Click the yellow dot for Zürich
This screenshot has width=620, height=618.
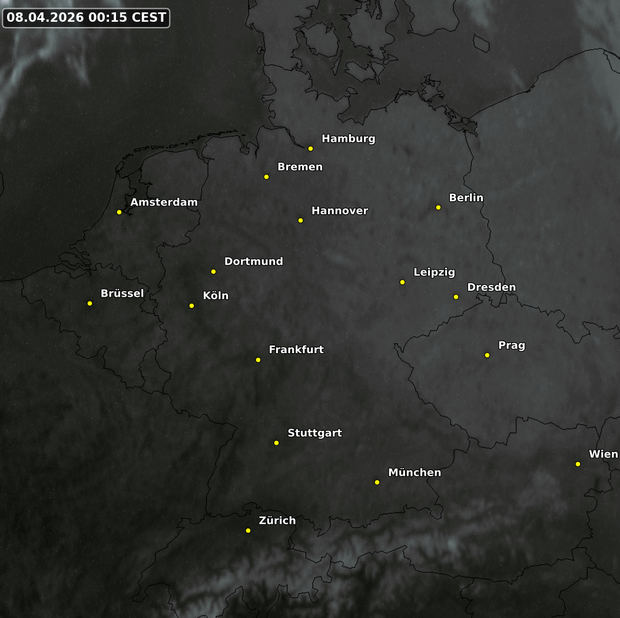pos(248,531)
